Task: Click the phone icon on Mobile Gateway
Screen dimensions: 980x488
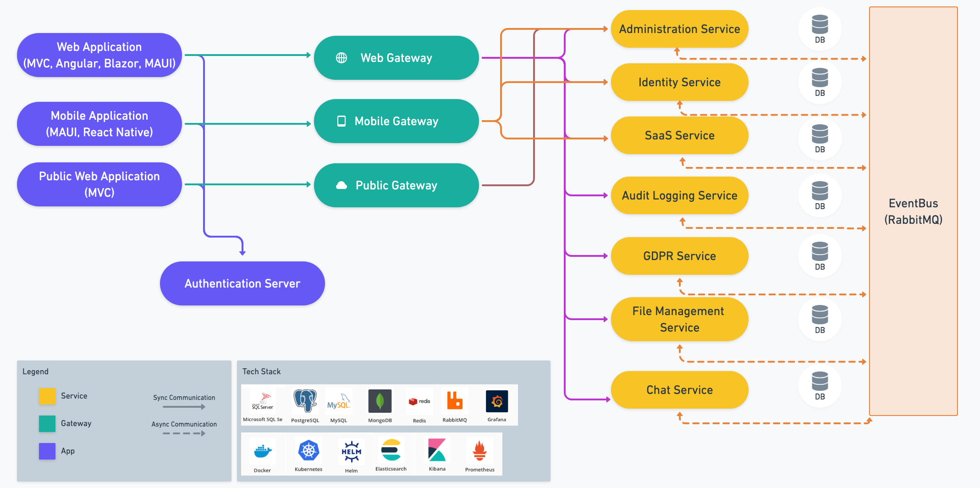Action: [341, 121]
